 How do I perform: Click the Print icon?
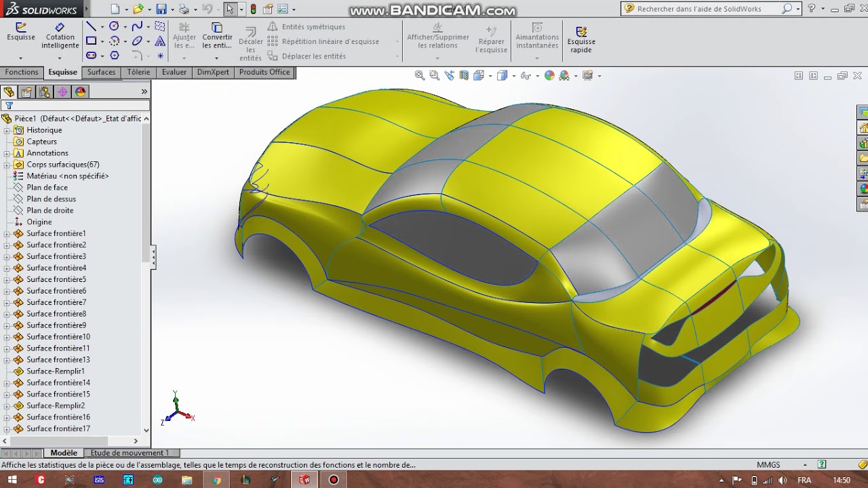point(184,9)
